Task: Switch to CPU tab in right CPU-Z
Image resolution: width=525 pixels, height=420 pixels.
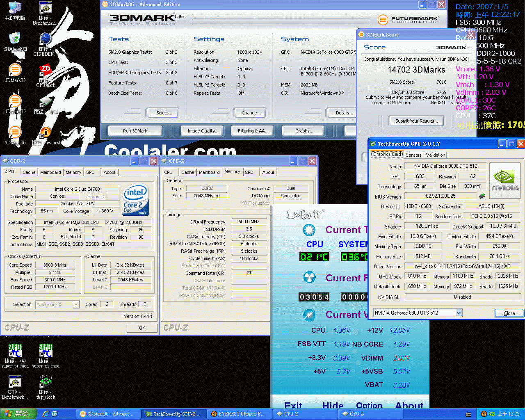Action: pyautogui.click(x=169, y=172)
